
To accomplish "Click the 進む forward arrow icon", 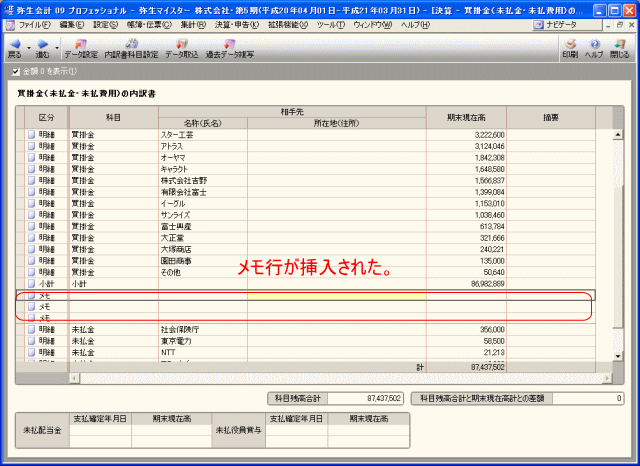I will coord(42,44).
